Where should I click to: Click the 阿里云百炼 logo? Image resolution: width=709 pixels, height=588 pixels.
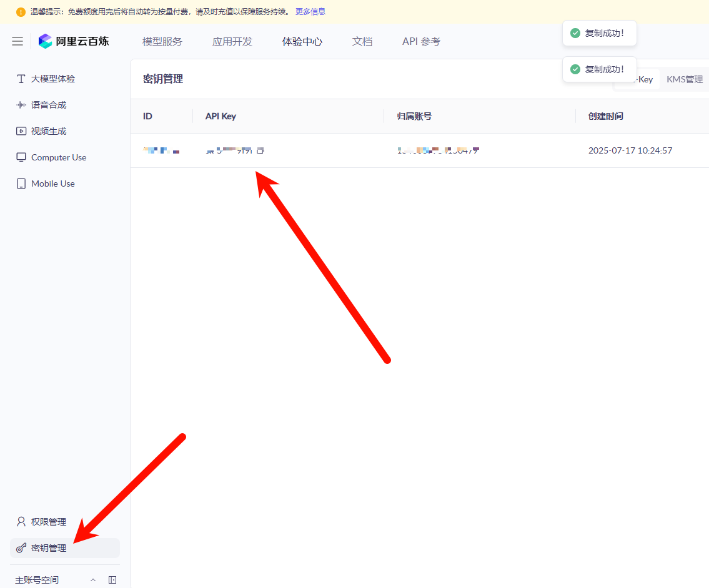click(x=74, y=41)
